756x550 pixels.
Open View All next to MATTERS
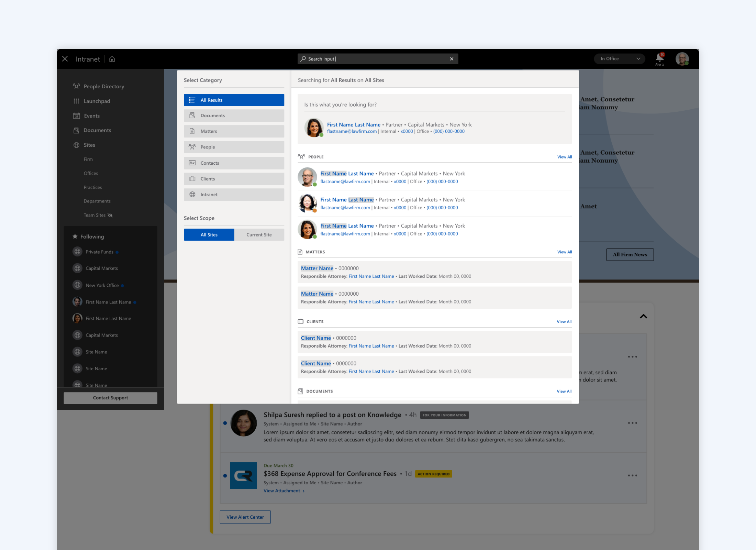(x=564, y=252)
